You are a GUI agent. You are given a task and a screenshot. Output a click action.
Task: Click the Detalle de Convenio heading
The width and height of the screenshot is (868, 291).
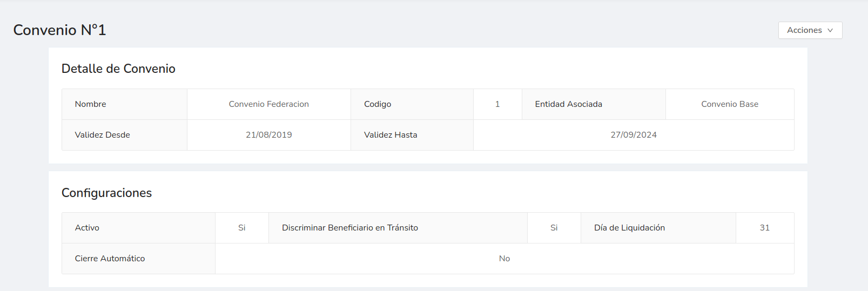(118, 69)
